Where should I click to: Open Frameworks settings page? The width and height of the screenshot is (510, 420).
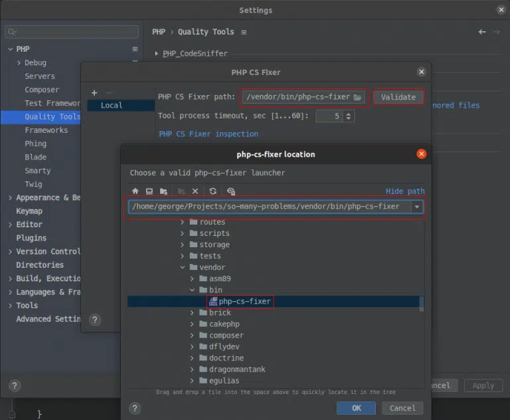click(x=46, y=130)
